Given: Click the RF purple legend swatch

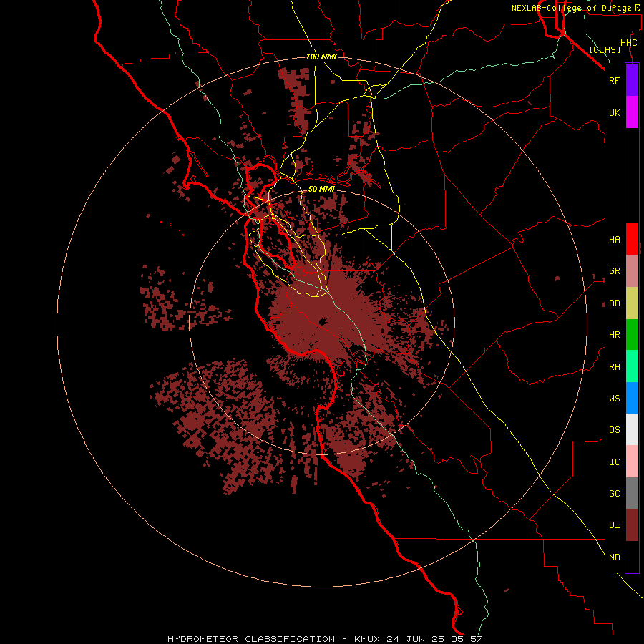Looking at the screenshot, I should [632, 80].
